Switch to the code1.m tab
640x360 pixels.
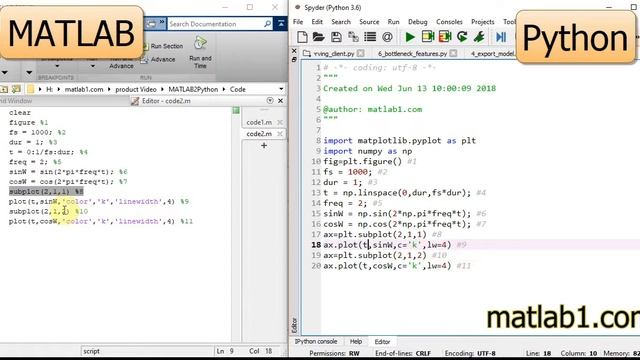tap(259, 122)
